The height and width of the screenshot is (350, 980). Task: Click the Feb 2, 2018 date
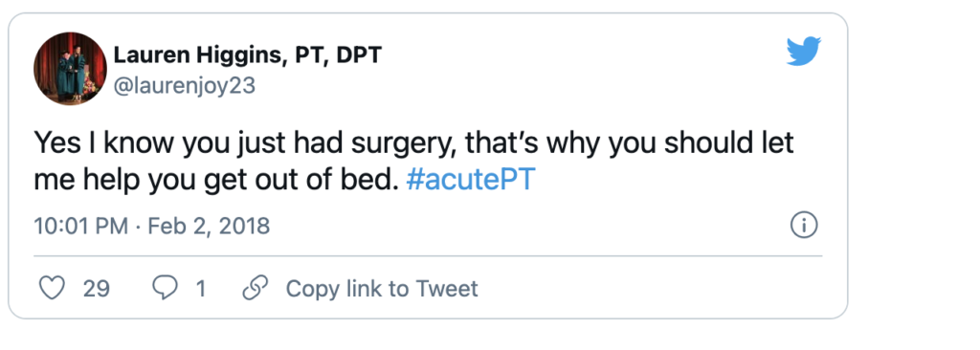(x=209, y=226)
